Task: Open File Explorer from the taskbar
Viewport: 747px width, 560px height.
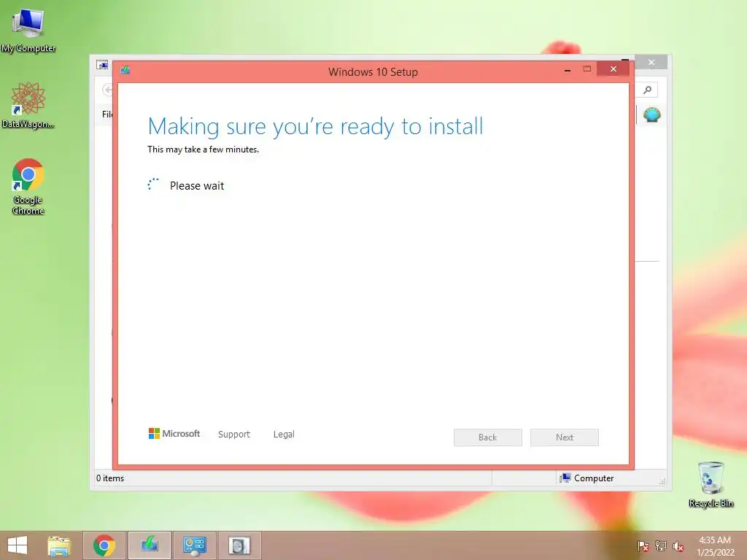Action: click(59, 545)
